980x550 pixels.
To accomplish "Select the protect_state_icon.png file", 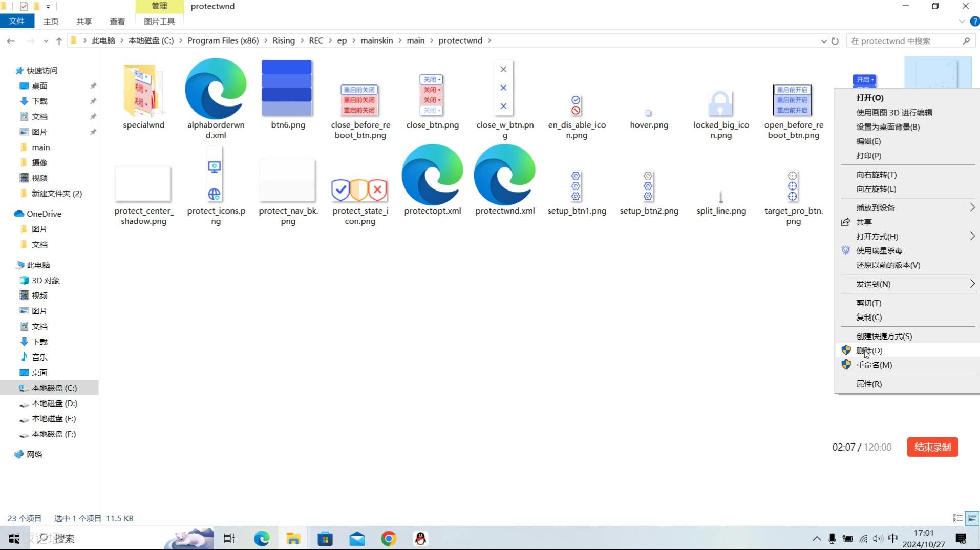I will [x=360, y=202].
